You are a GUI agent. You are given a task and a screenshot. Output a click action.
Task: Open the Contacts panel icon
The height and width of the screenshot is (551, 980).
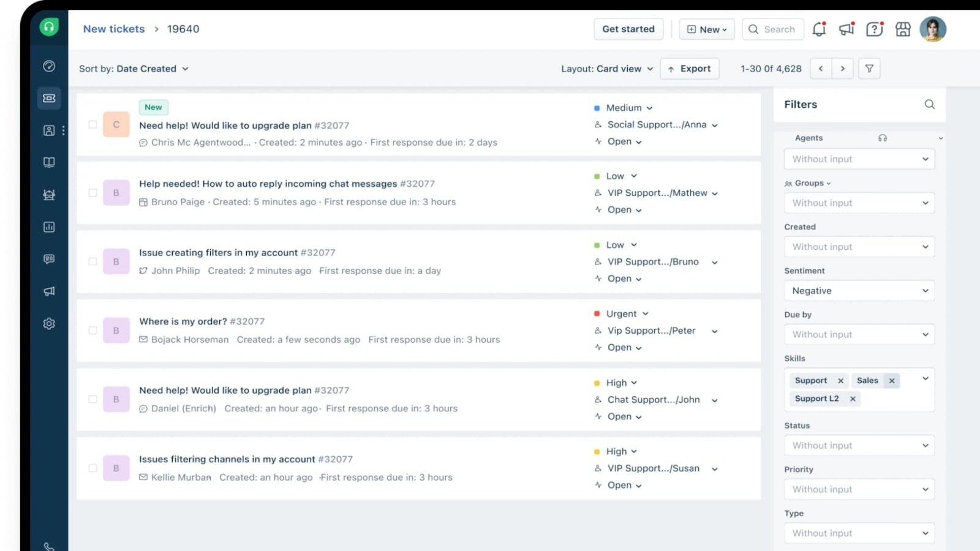49,130
